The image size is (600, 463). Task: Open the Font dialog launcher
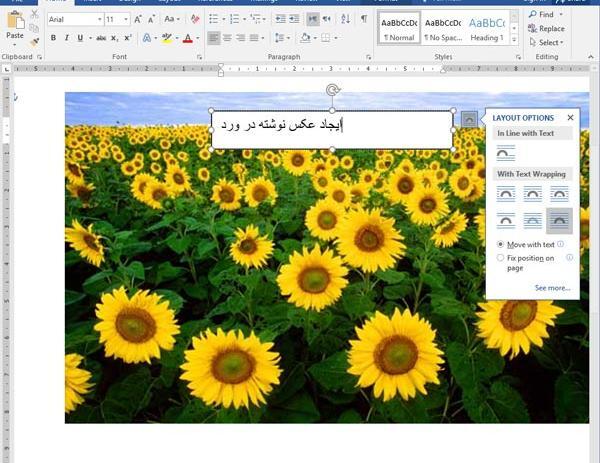pyautogui.click(x=199, y=57)
